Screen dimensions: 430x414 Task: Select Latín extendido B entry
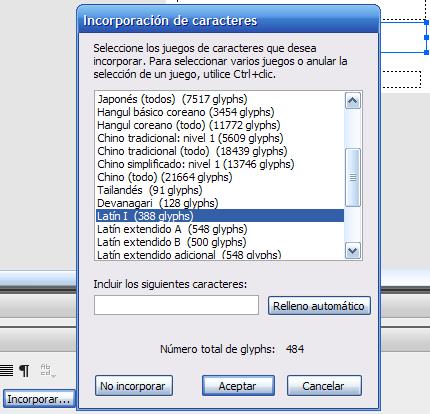pyautogui.click(x=220, y=242)
